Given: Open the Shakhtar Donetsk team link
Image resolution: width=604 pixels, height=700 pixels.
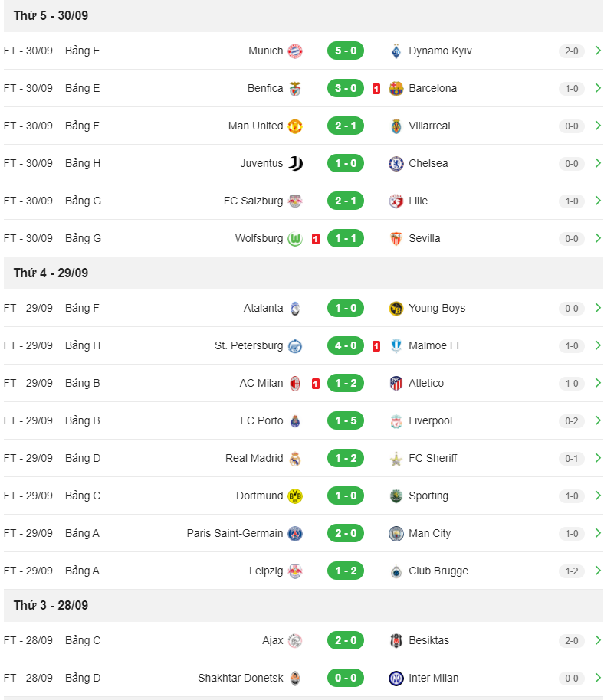Looking at the screenshot, I should (x=241, y=678).
